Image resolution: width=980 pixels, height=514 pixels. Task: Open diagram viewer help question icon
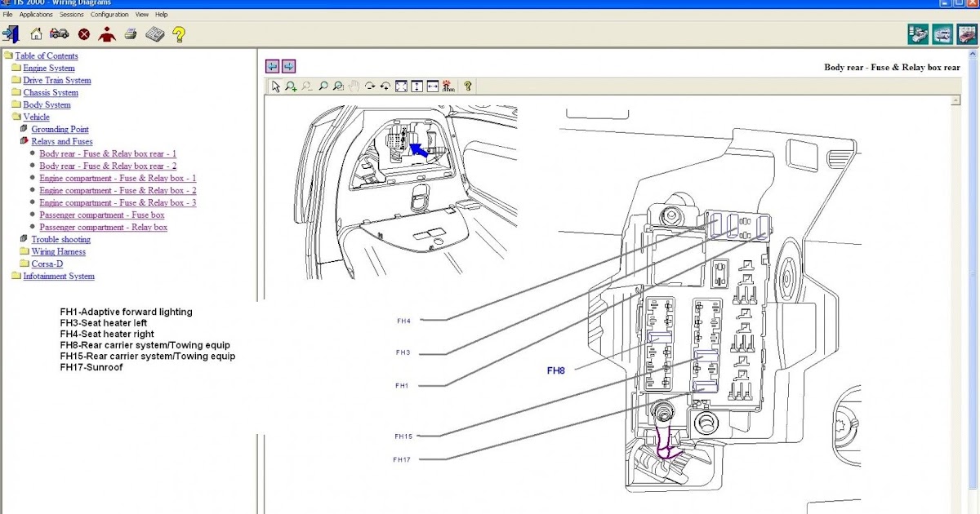468,86
